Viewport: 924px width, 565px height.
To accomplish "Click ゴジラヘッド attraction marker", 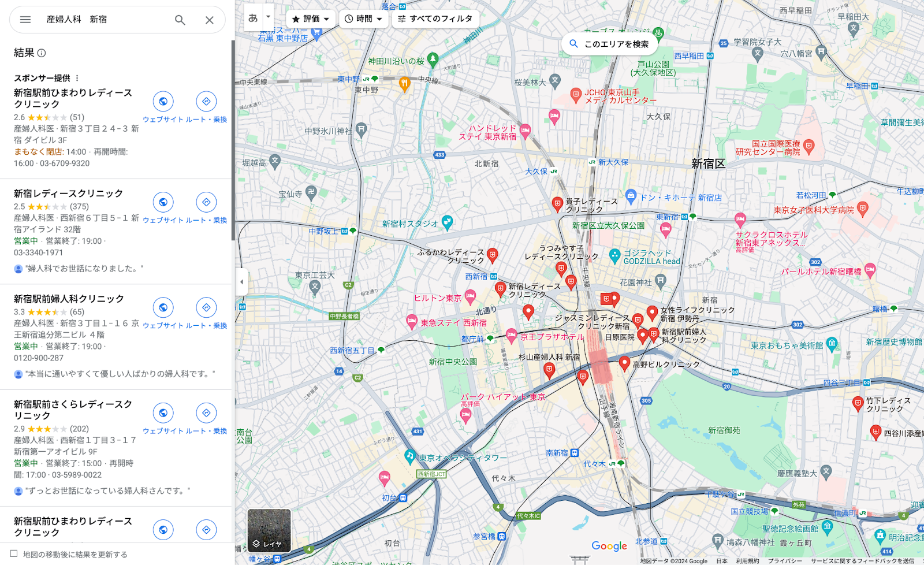I will click(x=615, y=255).
